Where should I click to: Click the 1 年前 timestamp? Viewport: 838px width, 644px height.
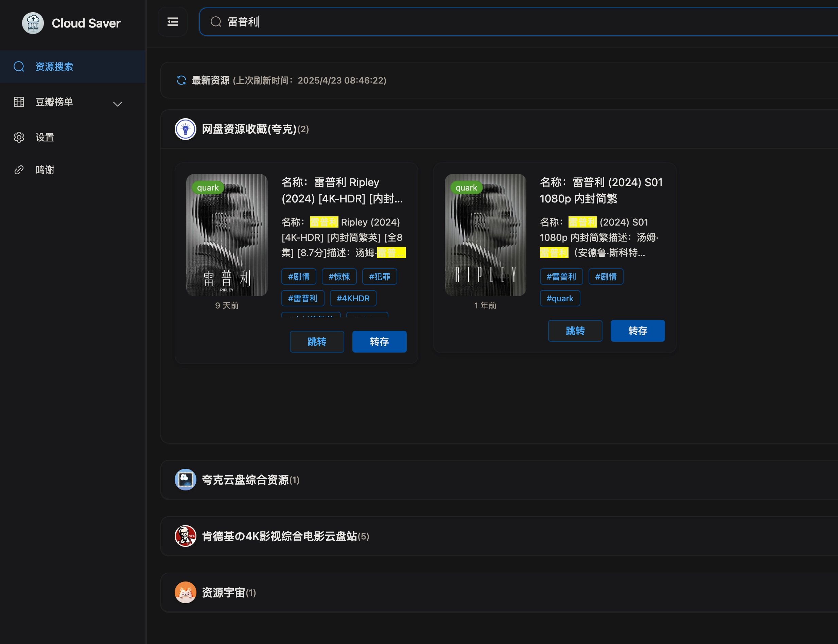tap(485, 305)
